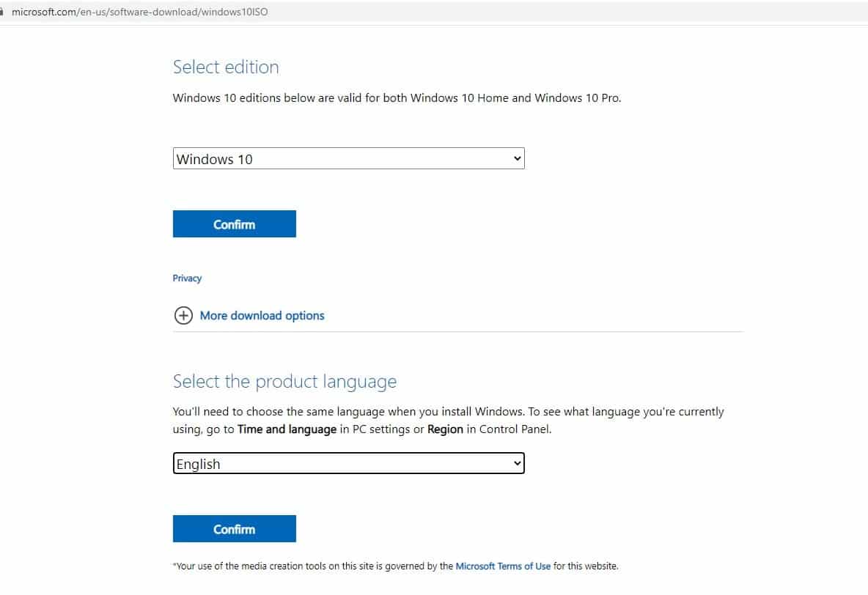Open Microsoft Terms of Use
Screen dimensions: 868x595
(x=504, y=566)
